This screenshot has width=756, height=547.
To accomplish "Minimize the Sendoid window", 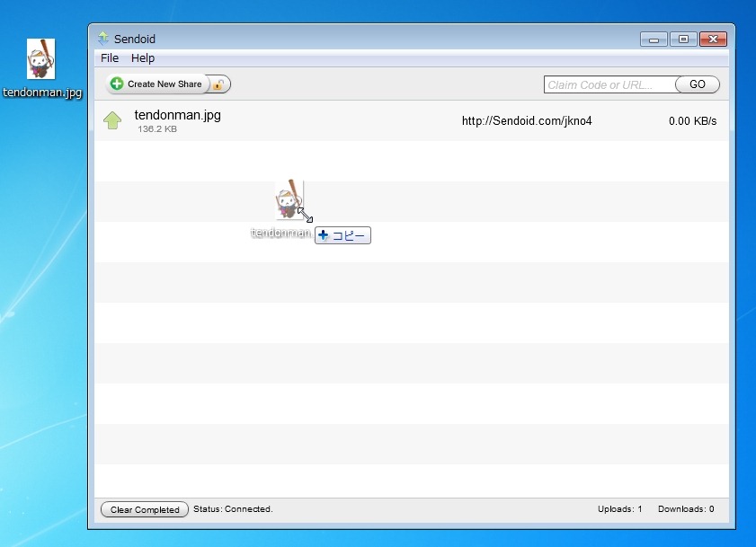I will pos(654,39).
